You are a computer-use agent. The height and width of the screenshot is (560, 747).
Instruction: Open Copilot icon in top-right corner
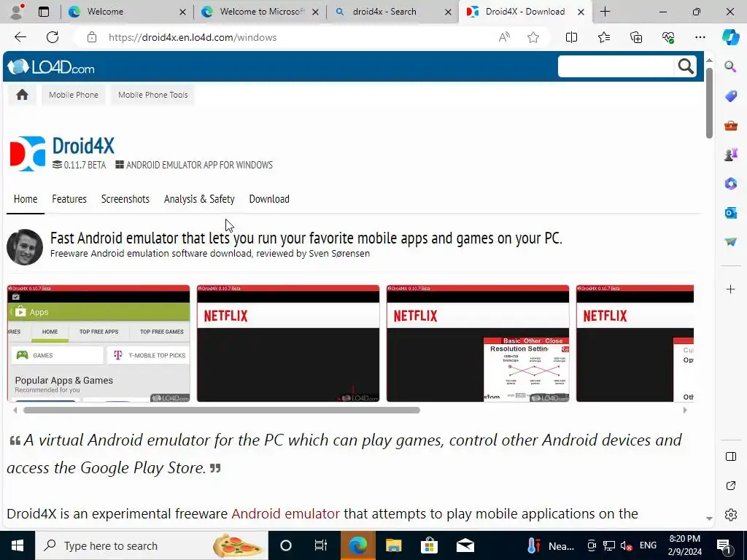click(730, 37)
